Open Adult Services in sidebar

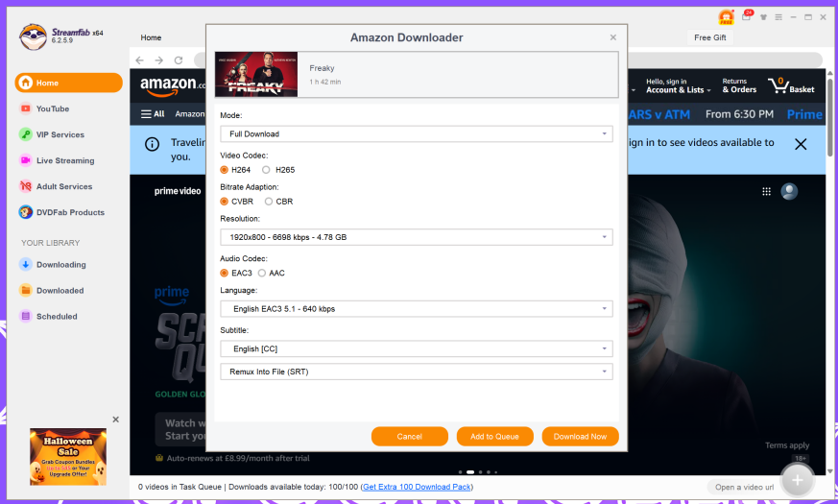coord(64,186)
